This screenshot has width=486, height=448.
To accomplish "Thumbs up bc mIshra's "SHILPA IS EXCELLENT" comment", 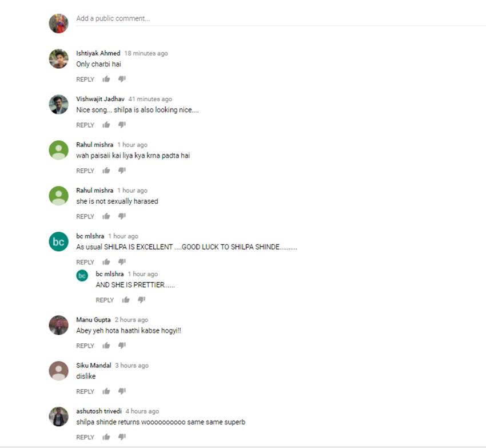I will click(x=106, y=262).
